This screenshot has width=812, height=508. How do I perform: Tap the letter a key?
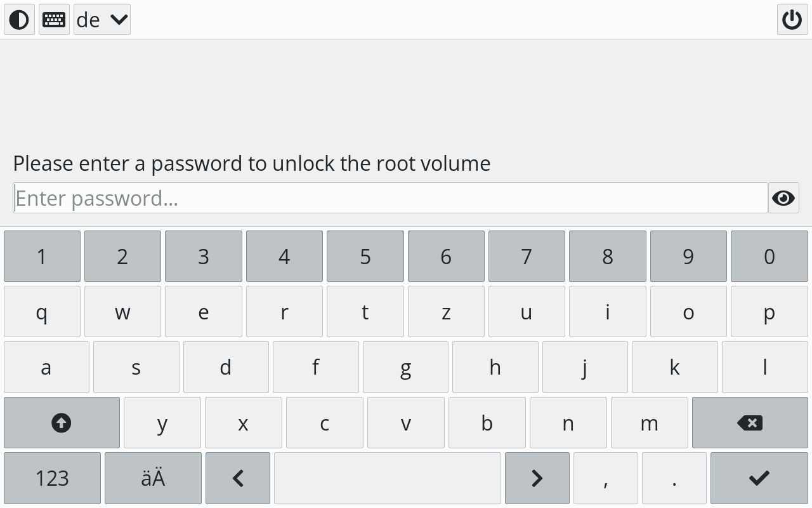coord(46,368)
